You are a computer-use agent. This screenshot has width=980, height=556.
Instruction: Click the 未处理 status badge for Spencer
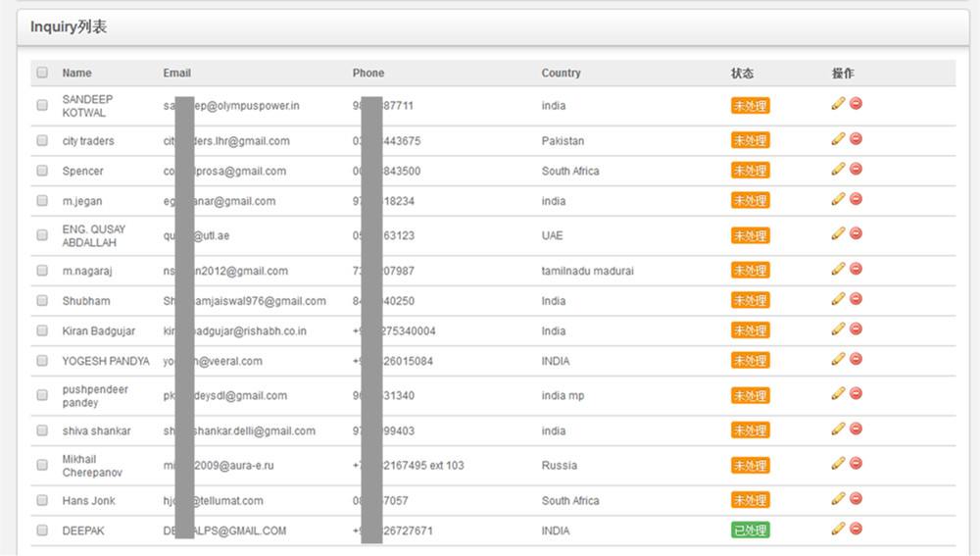point(750,171)
